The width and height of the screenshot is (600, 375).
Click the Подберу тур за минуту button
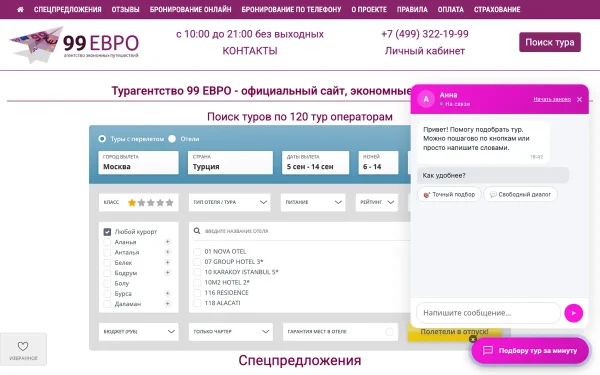[530, 351]
